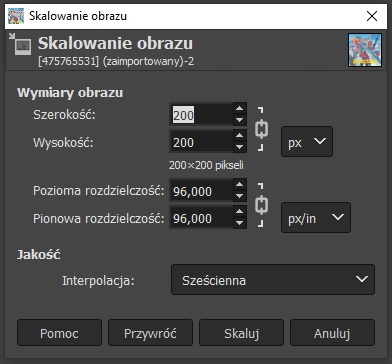Click the Szerokość input field
Viewport: 392px width, 364px height.
(201, 114)
